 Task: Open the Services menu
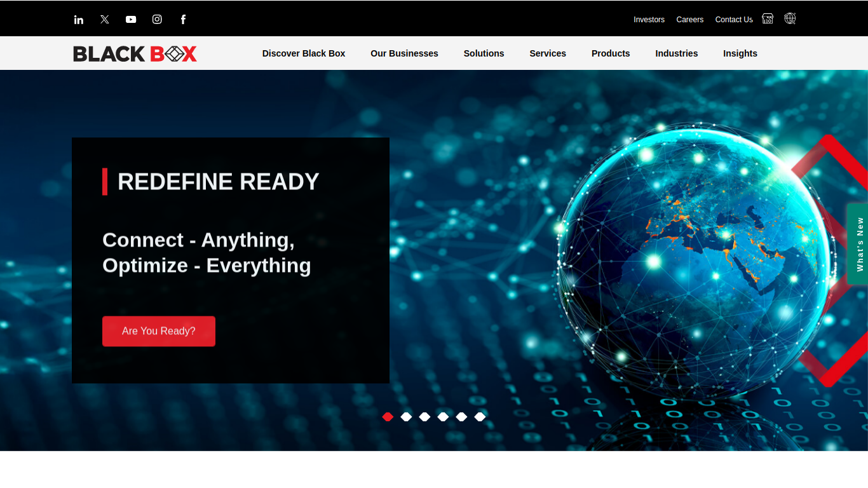click(x=548, y=53)
